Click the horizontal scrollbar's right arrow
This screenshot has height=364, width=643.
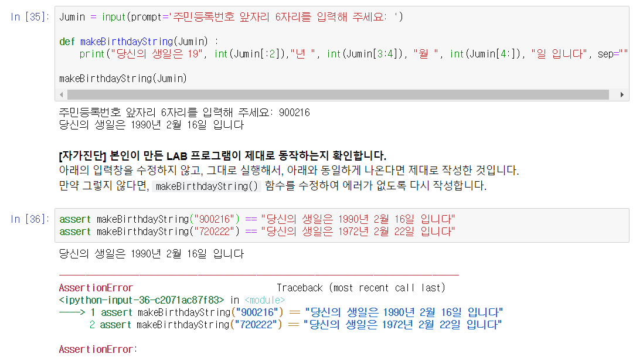click(x=622, y=95)
